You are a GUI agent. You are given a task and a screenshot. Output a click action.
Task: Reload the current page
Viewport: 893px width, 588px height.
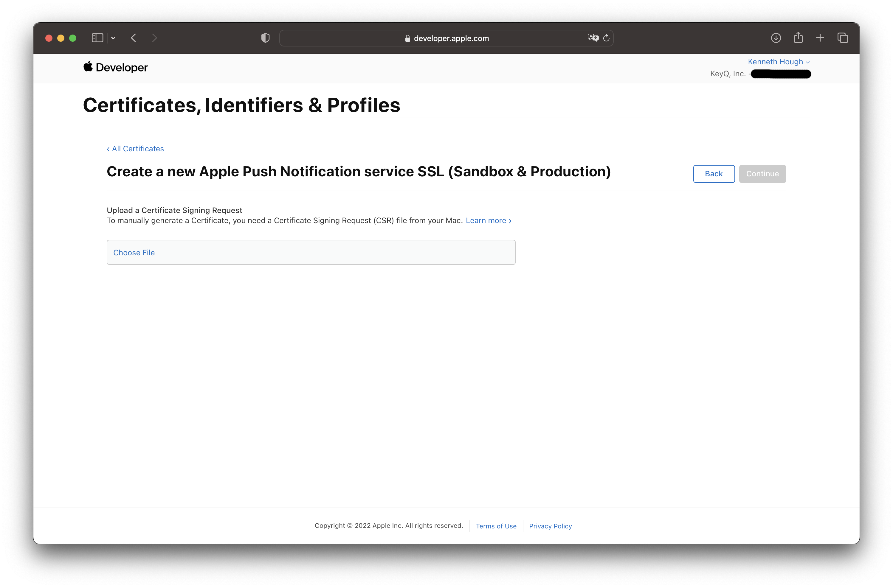(607, 38)
